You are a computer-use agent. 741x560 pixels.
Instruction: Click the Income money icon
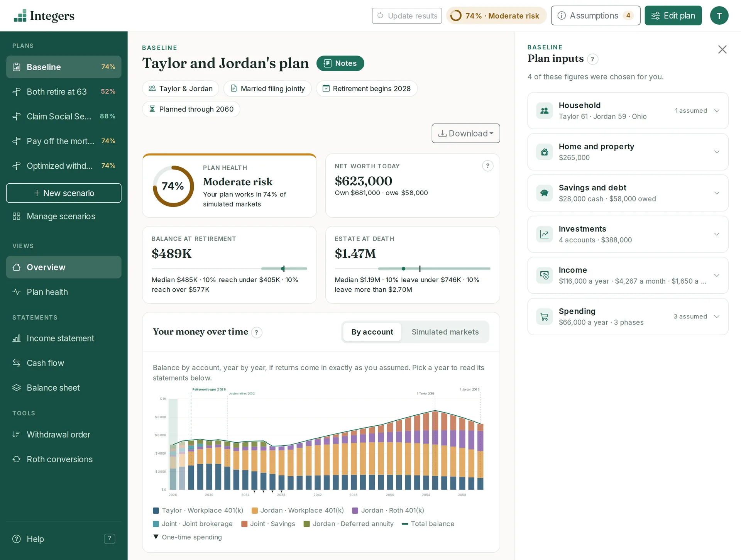tap(544, 276)
